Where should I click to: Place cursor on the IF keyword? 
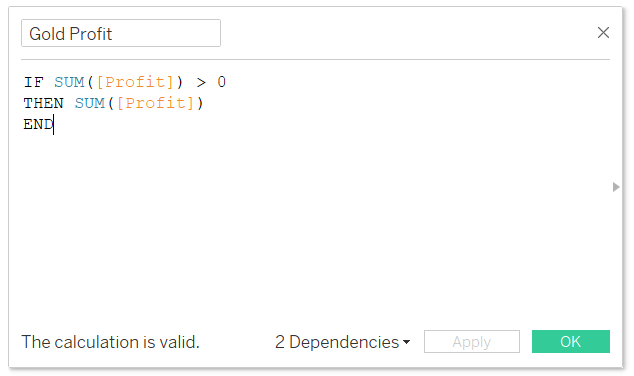pyautogui.click(x=34, y=82)
